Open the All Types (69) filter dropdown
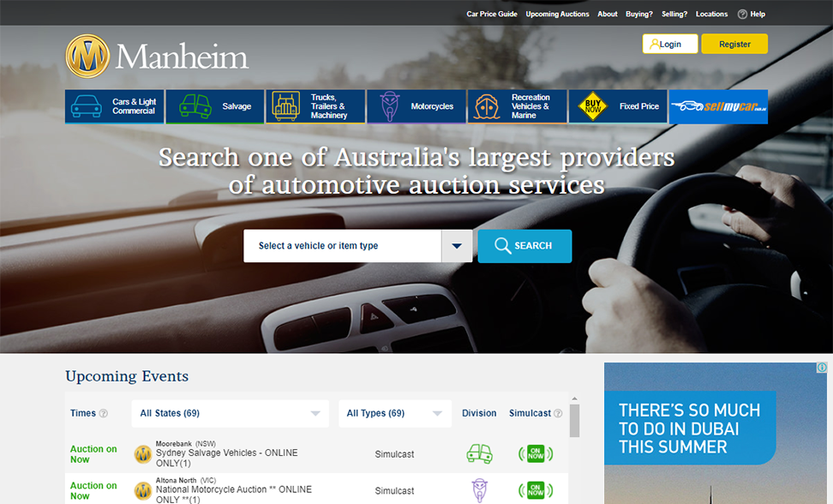 (394, 413)
